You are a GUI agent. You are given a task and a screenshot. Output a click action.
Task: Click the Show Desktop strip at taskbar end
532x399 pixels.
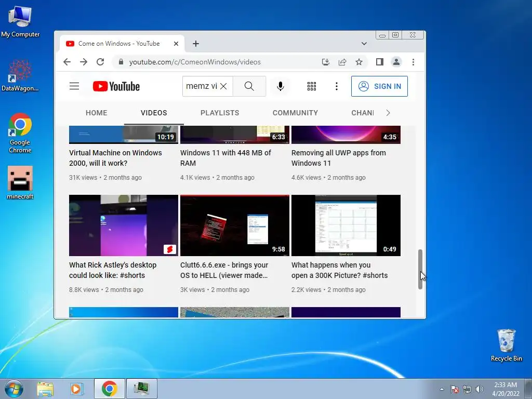[528, 389]
